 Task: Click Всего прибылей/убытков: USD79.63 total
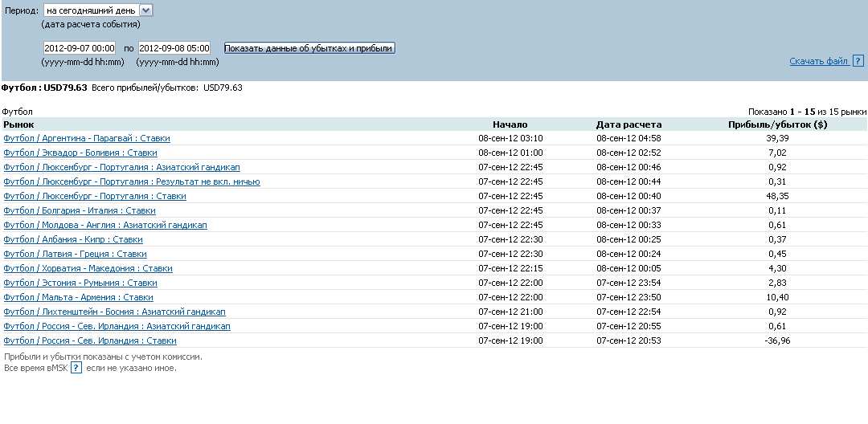[x=167, y=88]
